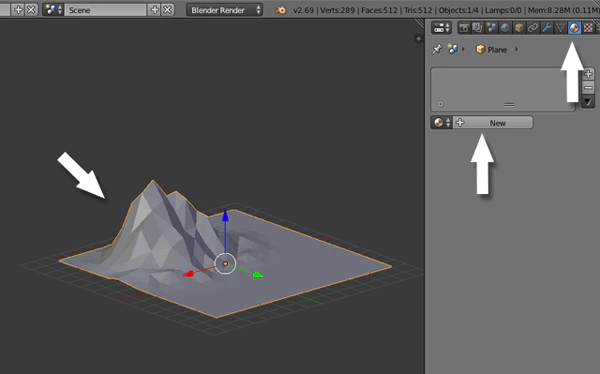Open the Scene properties tab icon

click(491, 28)
